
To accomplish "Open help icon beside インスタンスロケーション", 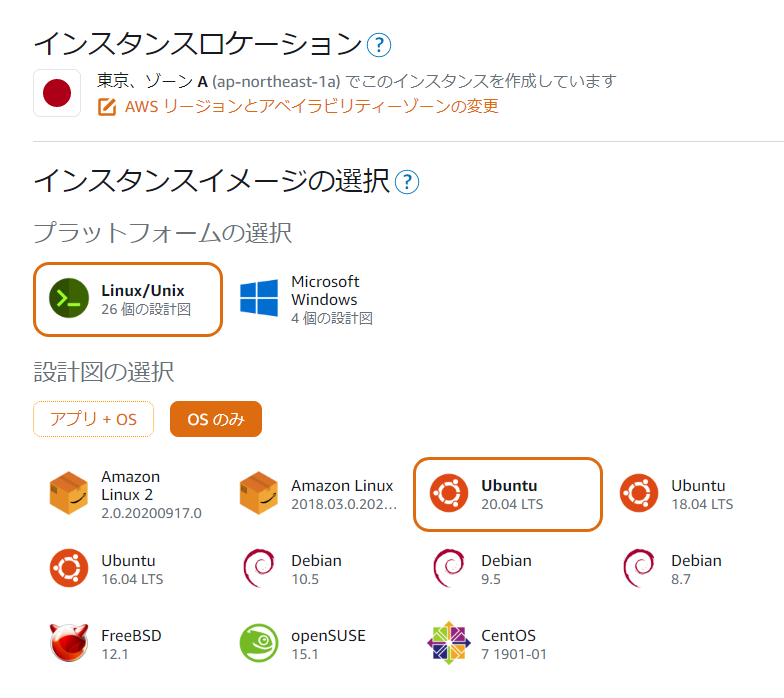I will pyautogui.click(x=378, y=45).
